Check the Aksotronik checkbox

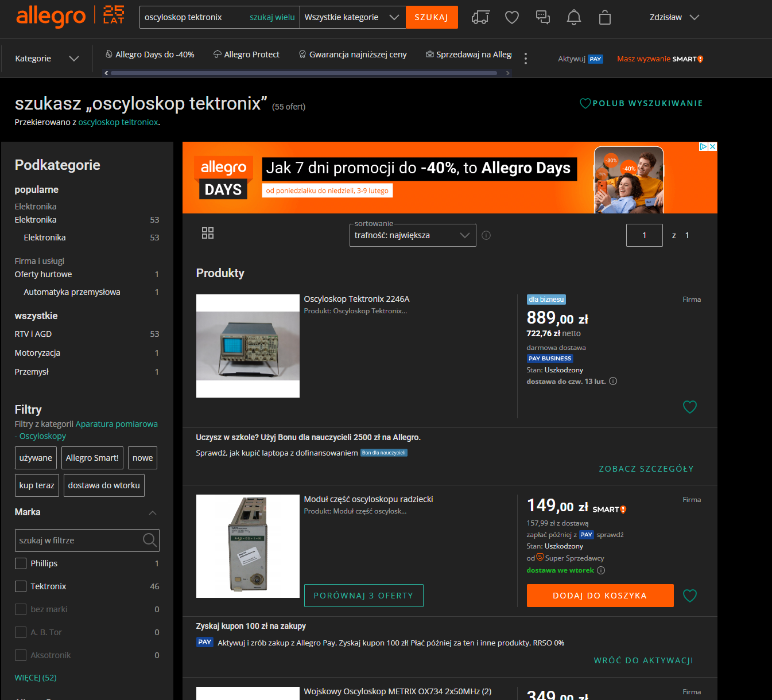pyautogui.click(x=21, y=655)
